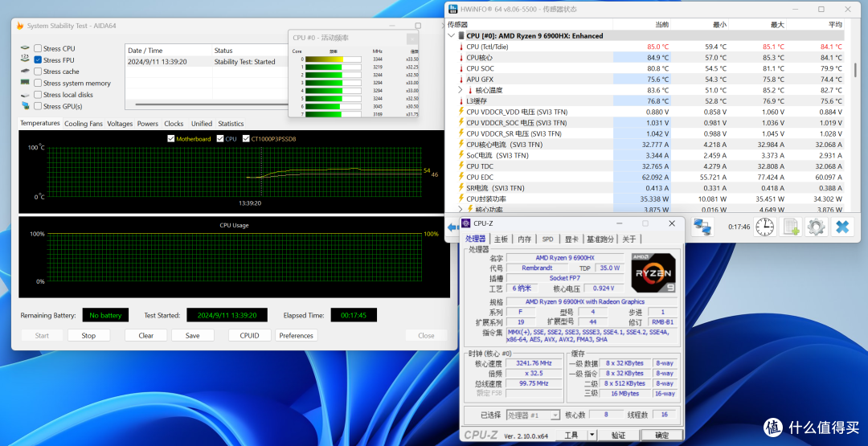Click the AIDA64 flame title icon
The image size is (868, 446).
tap(20, 26)
